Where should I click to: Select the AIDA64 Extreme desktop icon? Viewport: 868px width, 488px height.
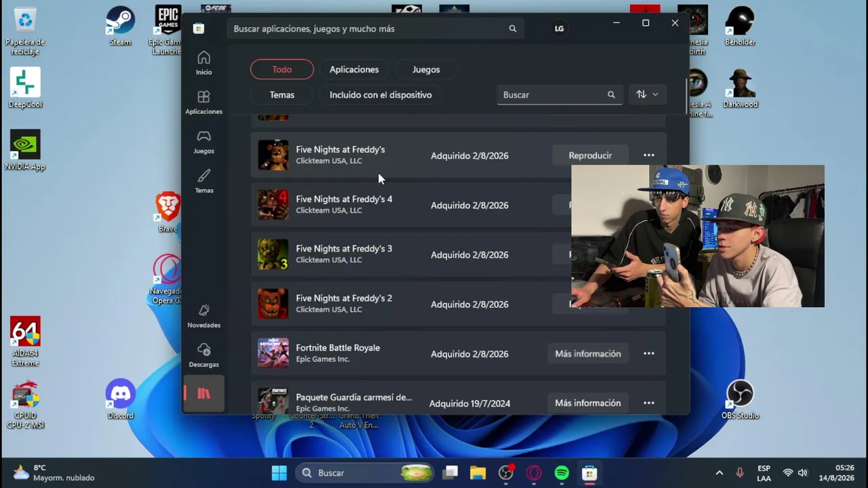(25, 342)
